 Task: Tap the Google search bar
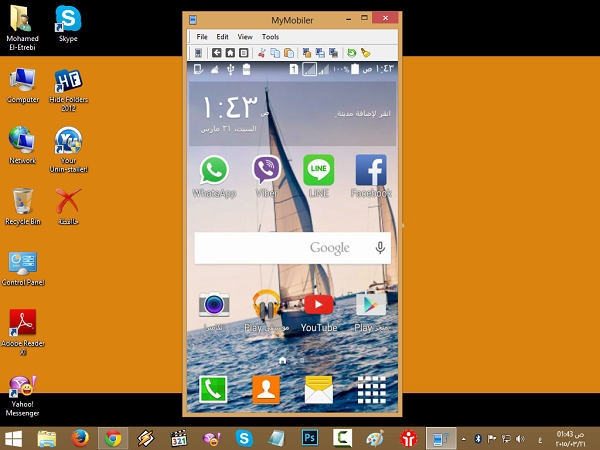[293, 248]
